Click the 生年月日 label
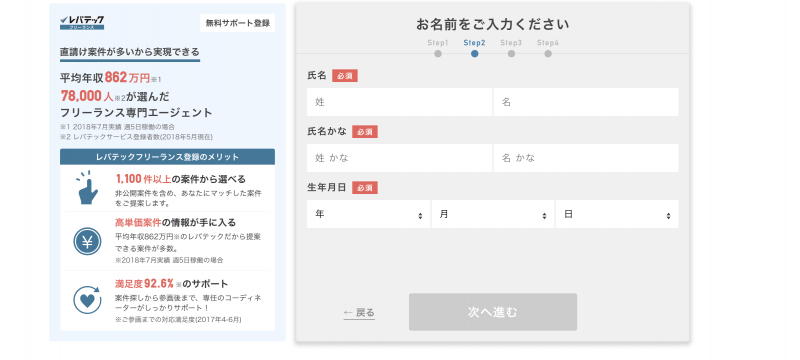The width and height of the screenshot is (800, 360). 327,188
